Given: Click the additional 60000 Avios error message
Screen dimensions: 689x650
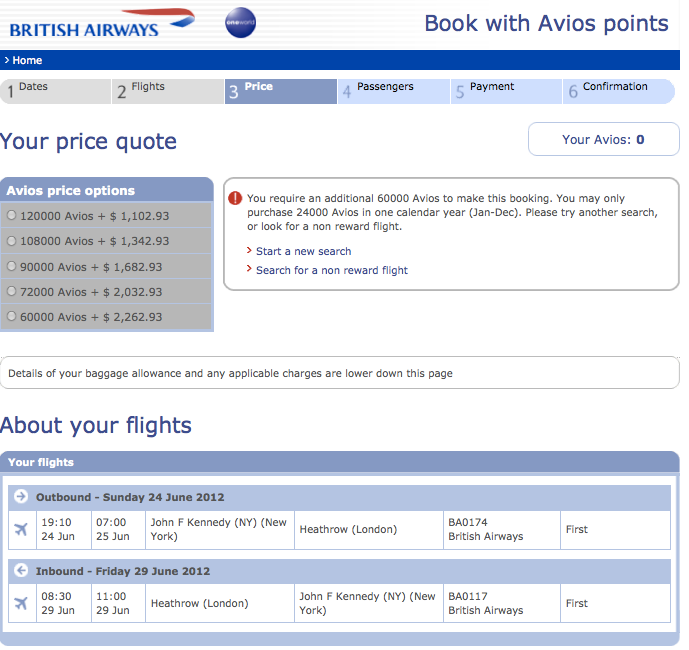Looking at the screenshot, I should pyautogui.click(x=452, y=212).
